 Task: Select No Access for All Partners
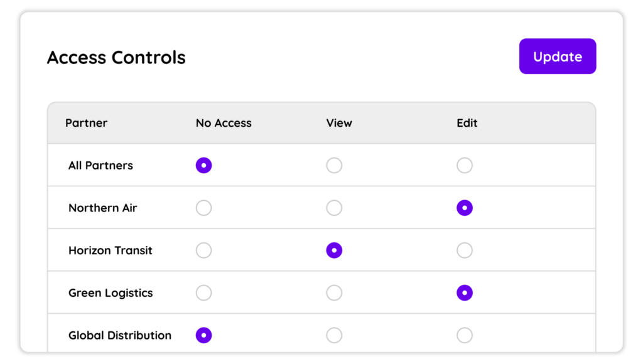[x=204, y=165]
